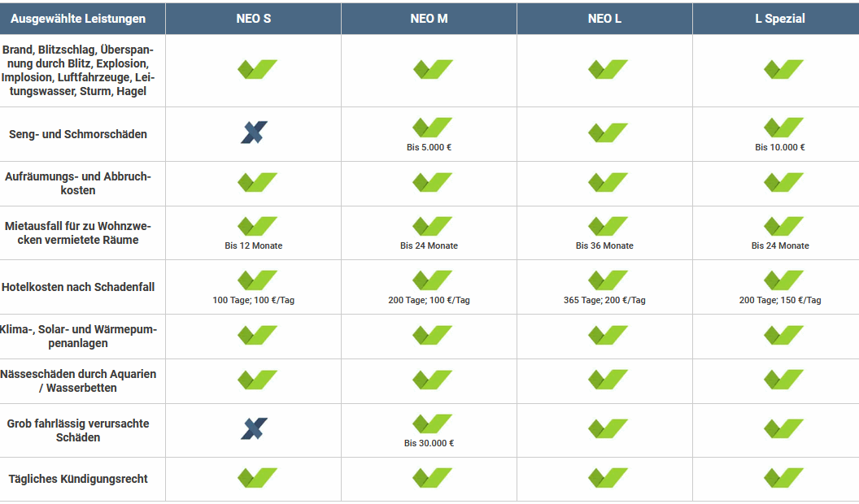
Task: Click NEO S checkmark for Hotelkosten nach Schadenfall
Action: (x=258, y=280)
